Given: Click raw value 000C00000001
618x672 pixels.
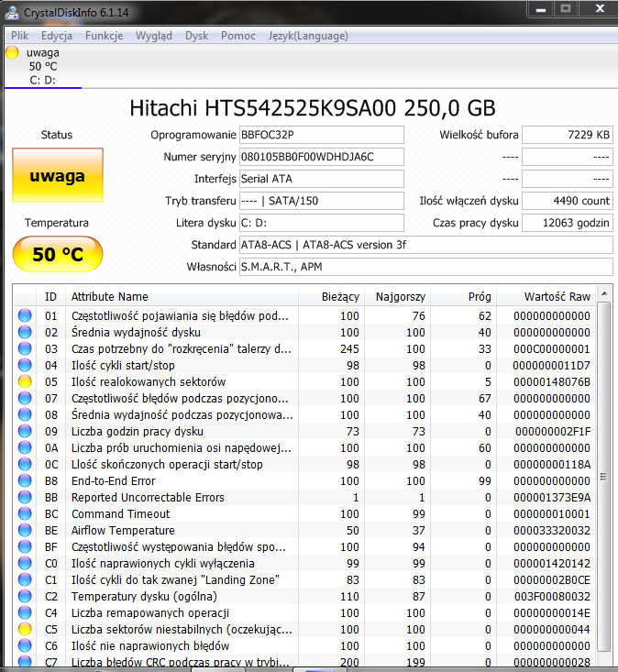Looking at the screenshot, I should tap(552, 348).
